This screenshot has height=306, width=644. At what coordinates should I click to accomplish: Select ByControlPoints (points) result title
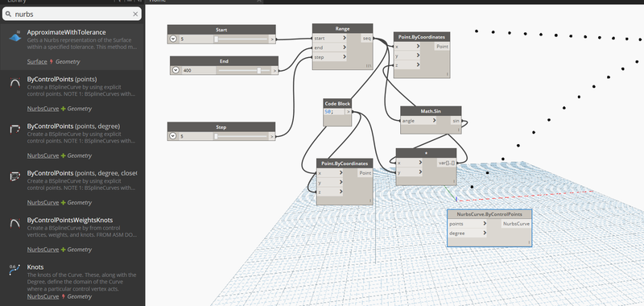tap(62, 79)
